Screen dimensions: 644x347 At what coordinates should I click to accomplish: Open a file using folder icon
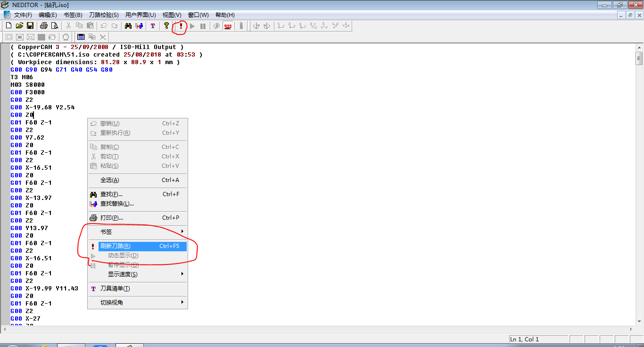pos(19,26)
